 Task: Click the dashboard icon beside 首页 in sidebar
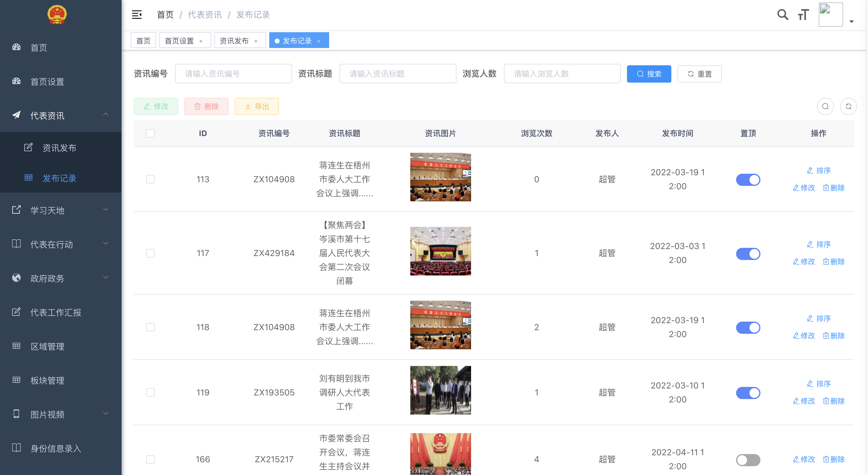click(x=16, y=47)
